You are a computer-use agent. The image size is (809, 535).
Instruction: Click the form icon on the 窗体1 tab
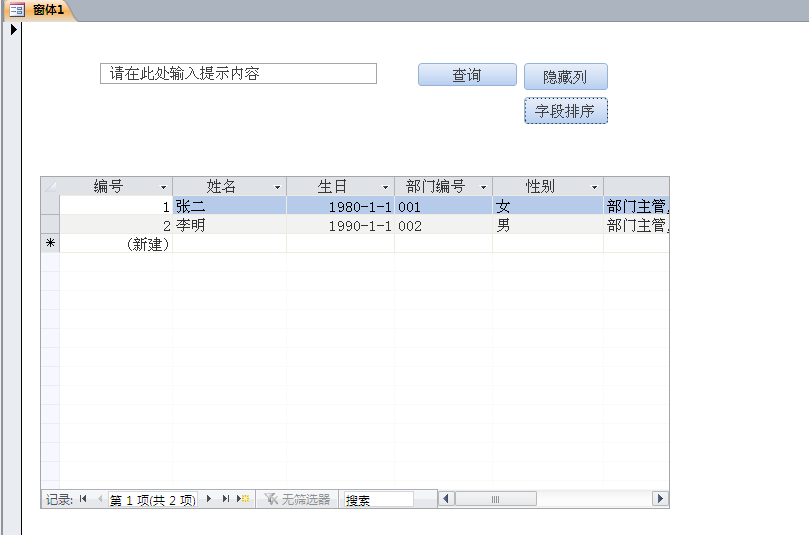click(x=17, y=10)
